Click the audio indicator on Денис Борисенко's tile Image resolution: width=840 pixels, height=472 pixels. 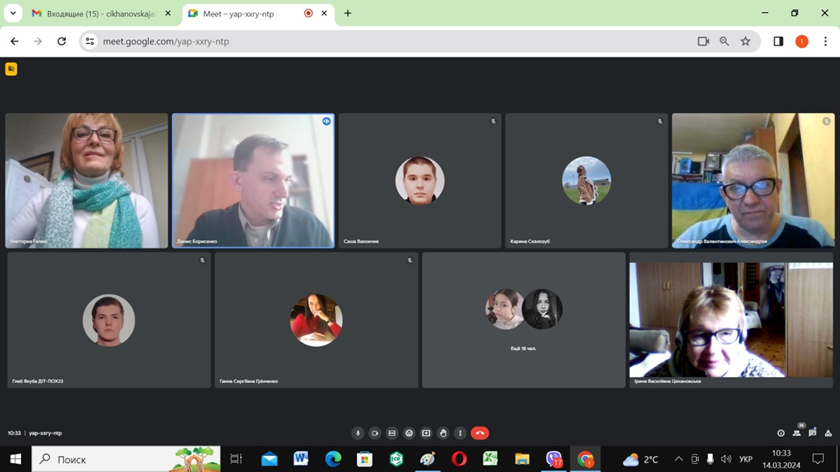(x=326, y=122)
